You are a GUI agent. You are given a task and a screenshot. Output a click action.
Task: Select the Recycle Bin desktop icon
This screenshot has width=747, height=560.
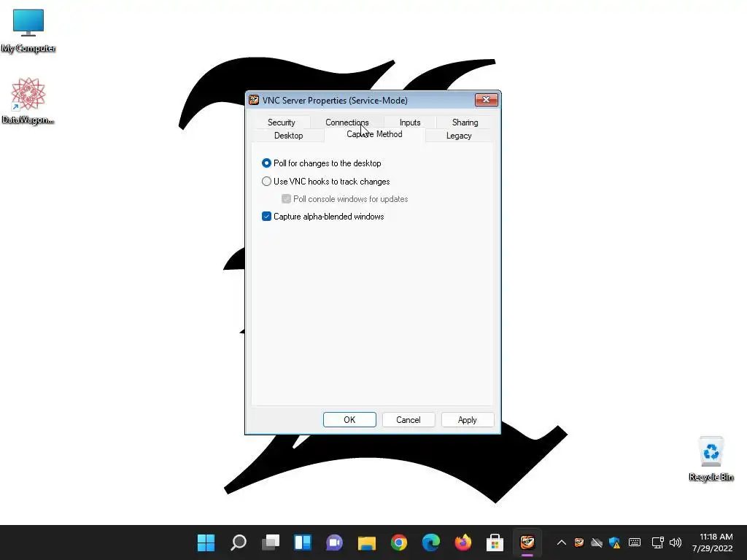pyautogui.click(x=711, y=459)
